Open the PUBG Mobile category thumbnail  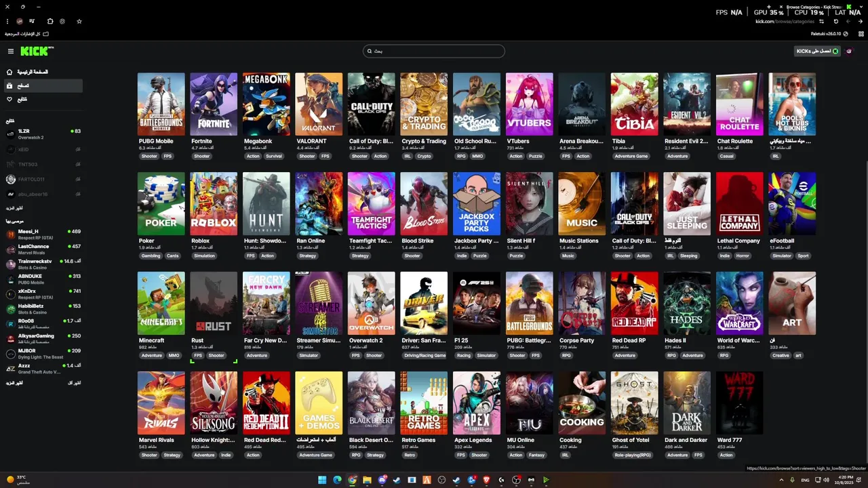[161, 104]
